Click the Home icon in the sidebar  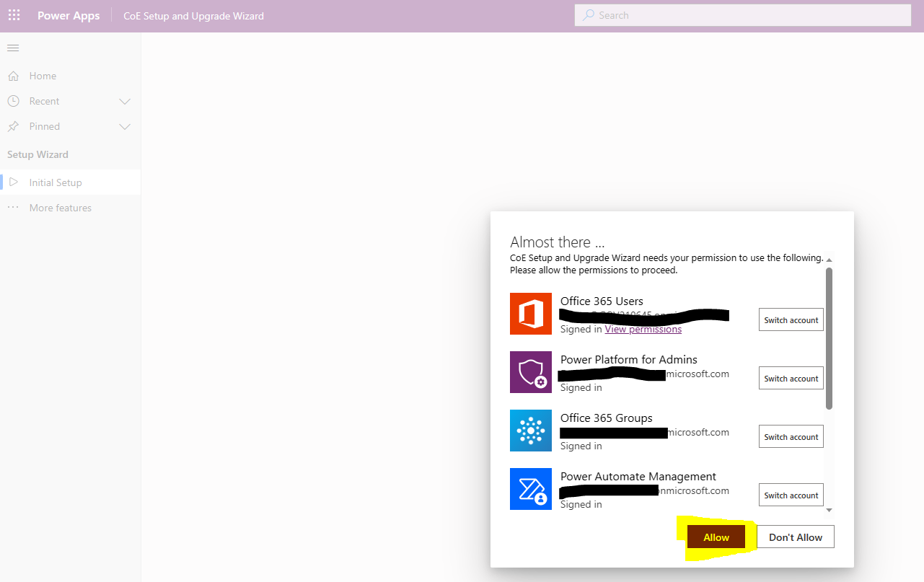coord(14,76)
